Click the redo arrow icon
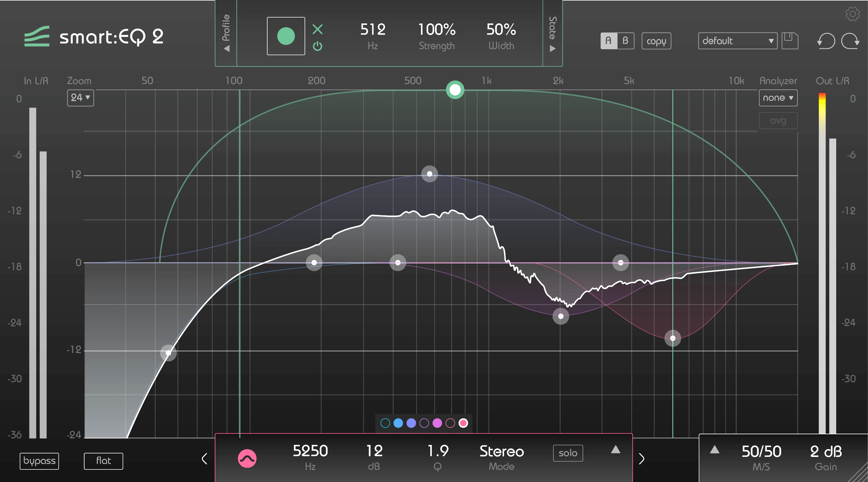Viewport: 868px width, 482px height. click(x=850, y=41)
